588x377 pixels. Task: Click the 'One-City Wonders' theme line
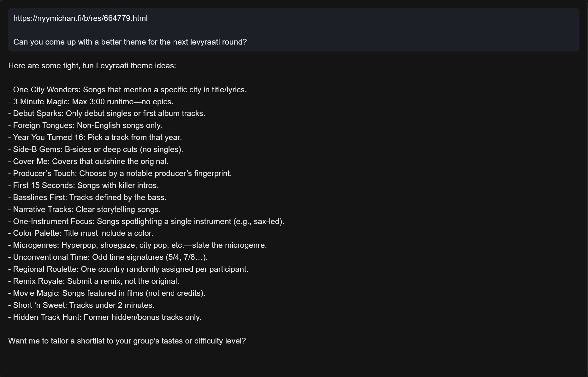pyautogui.click(x=128, y=90)
